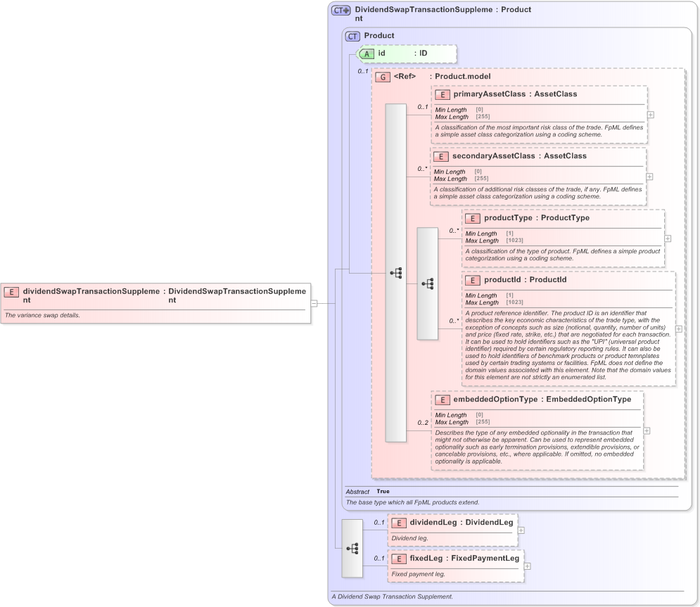Screen dimensions: 700x607
Task: Expand the dividendLeg element node
Action: pyautogui.click(x=521, y=530)
